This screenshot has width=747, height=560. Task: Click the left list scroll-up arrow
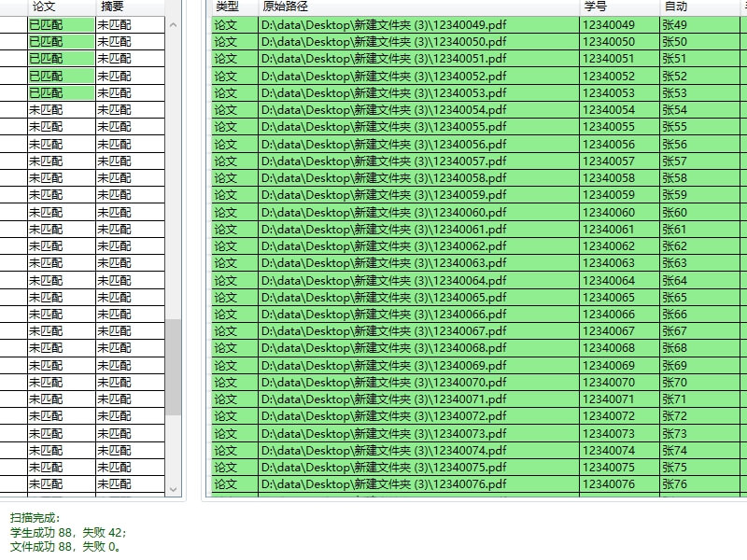(173, 25)
